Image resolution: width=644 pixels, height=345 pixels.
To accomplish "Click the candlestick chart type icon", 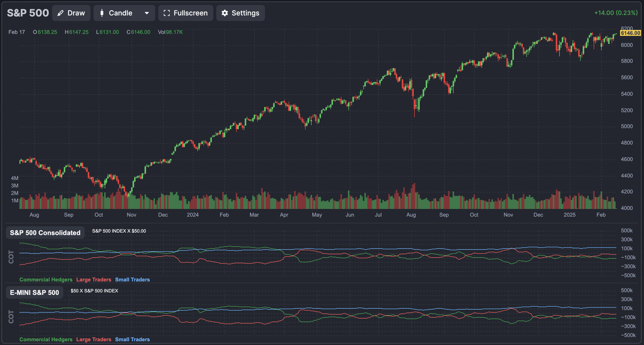I will click(102, 13).
